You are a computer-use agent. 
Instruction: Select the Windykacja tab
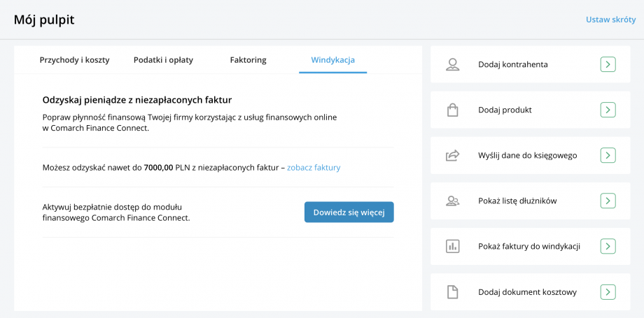coord(332,60)
